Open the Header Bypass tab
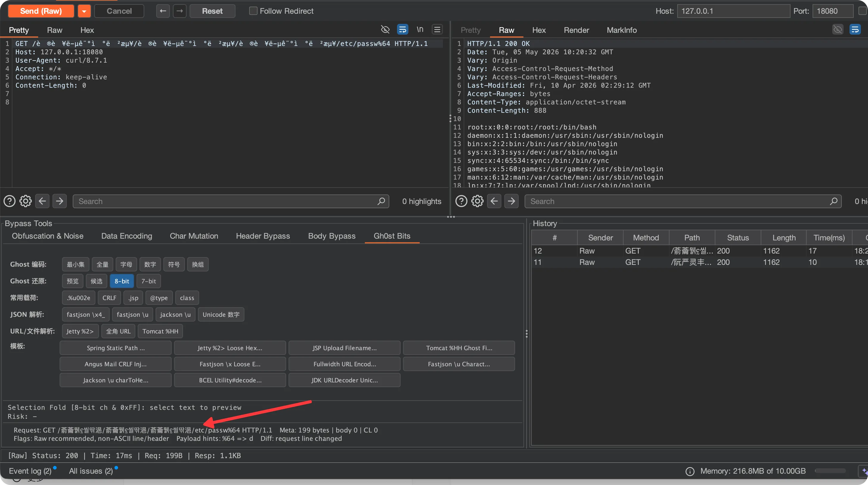The width and height of the screenshot is (868, 485). pos(263,236)
